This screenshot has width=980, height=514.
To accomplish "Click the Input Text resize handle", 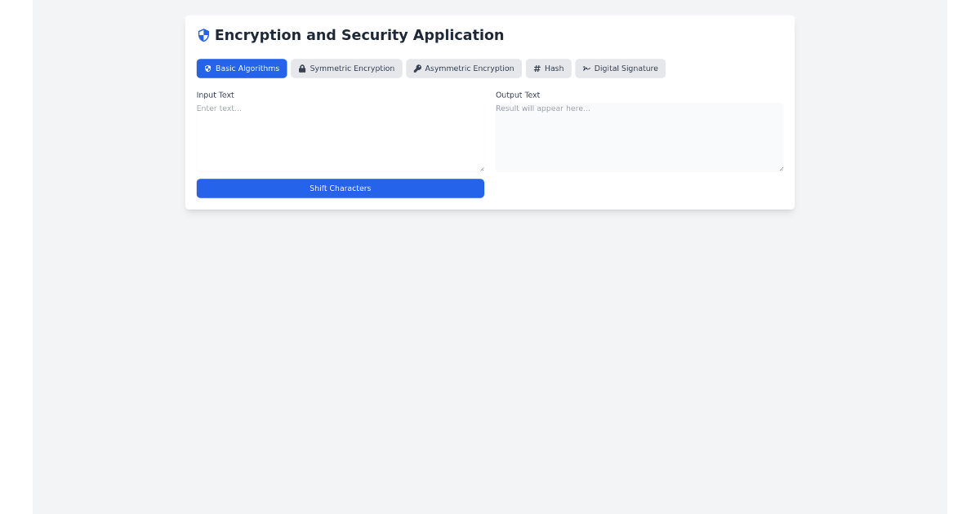I will coord(482,168).
